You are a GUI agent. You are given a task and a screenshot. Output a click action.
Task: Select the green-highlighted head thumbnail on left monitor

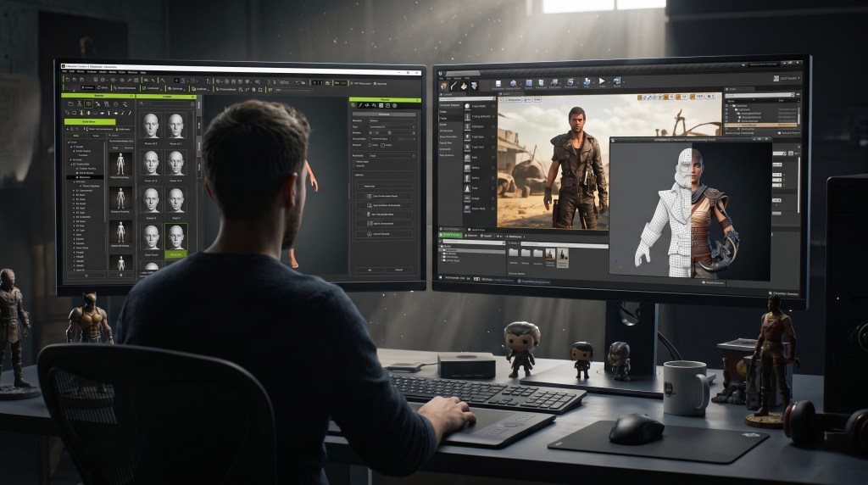(x=176, y=240)
